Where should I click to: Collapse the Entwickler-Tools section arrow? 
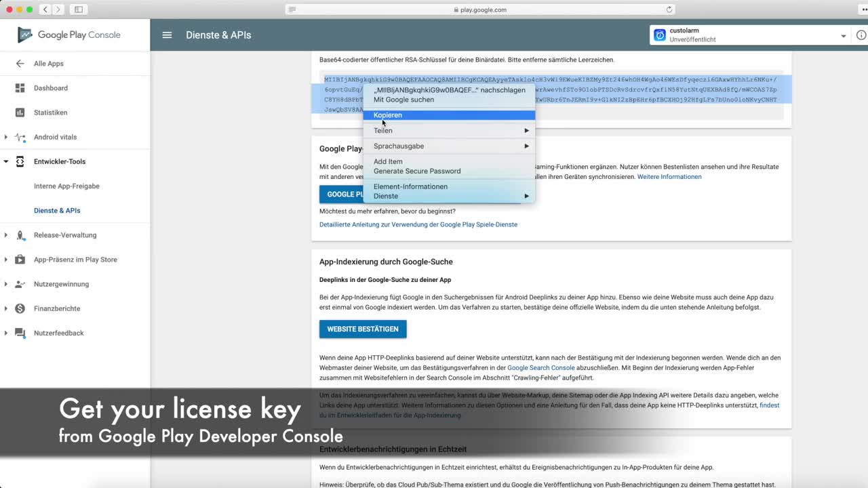pyautogui.click(x=6, y=161)
